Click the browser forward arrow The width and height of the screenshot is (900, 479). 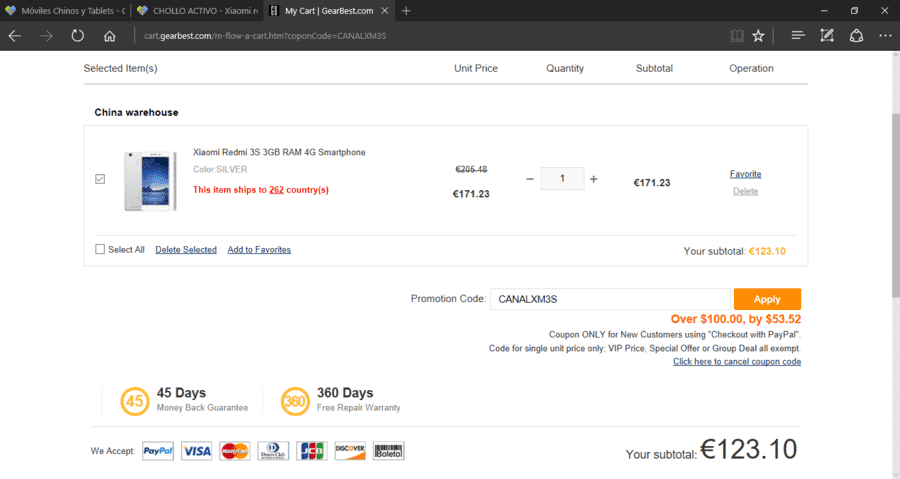(46, 36)
